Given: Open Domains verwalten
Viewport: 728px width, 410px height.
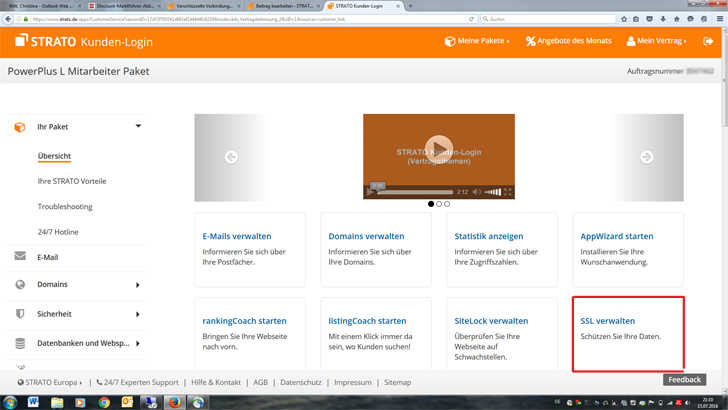Looking at the screenshot, I should pos(366,236).
